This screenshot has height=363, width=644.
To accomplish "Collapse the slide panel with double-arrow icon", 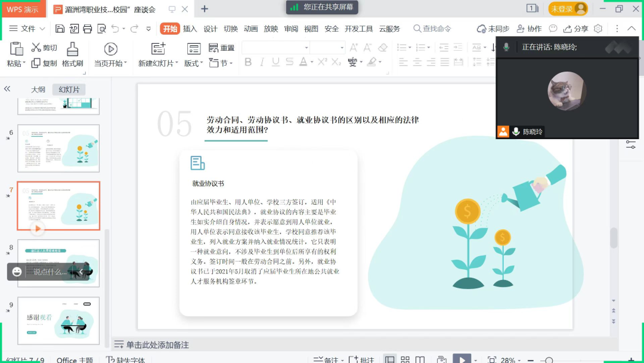I will click(x=7, y=89).
